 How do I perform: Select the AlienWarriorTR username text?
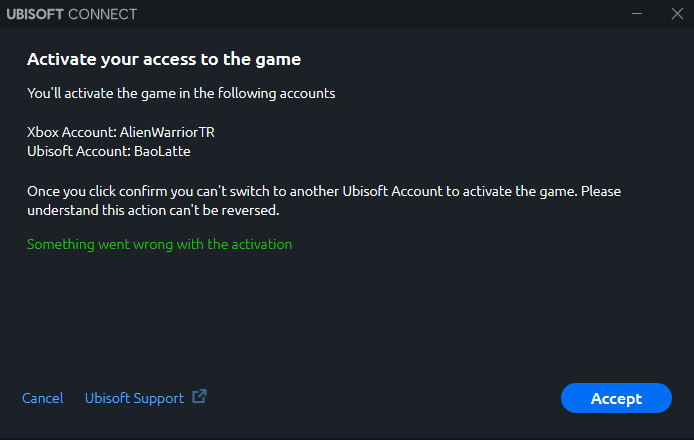tap(165, 132)
